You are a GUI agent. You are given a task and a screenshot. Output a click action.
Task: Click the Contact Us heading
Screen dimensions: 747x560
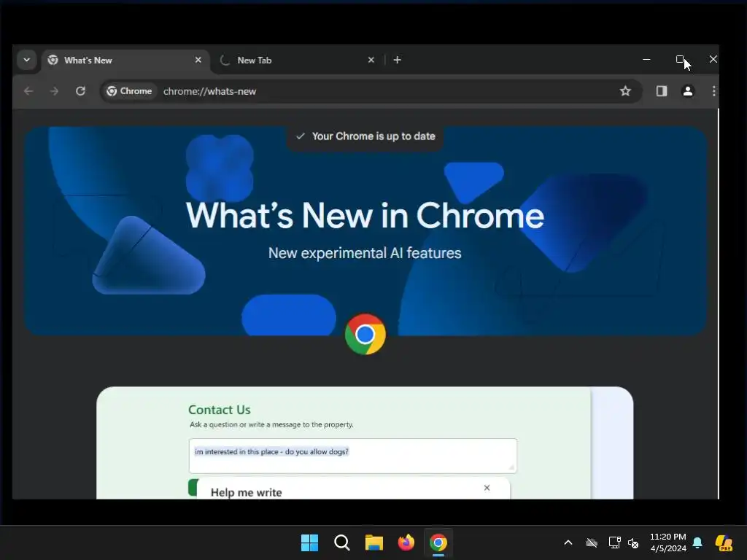(219, 410)
